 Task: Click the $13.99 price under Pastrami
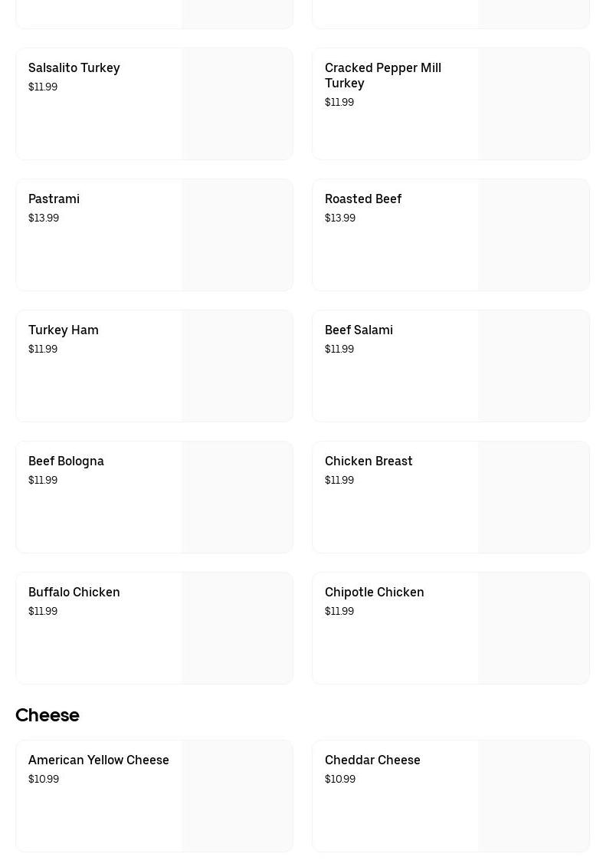tap(44, 218)
